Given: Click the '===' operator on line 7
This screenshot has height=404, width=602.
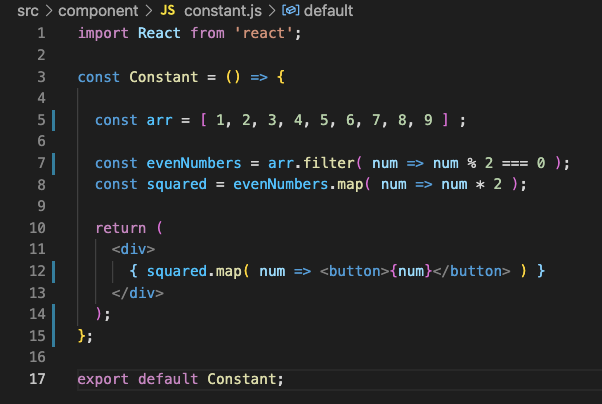Looking at the screenshot, I should 515,163.
